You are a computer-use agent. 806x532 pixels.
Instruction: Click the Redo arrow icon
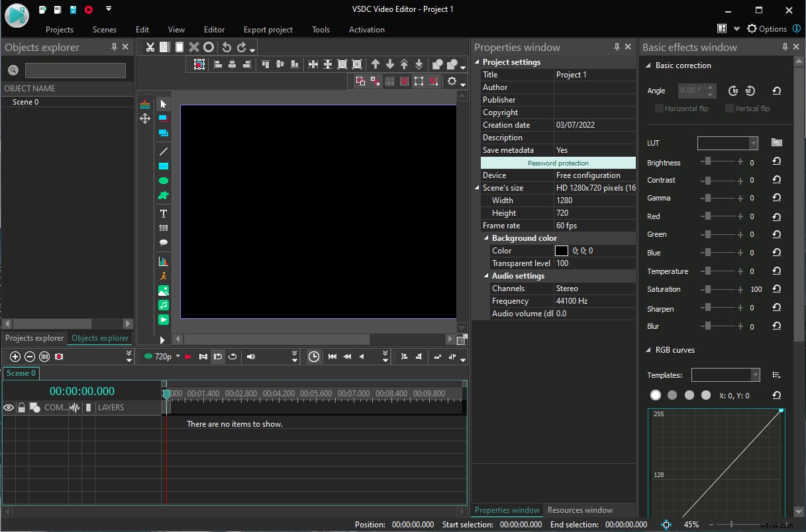240,47
